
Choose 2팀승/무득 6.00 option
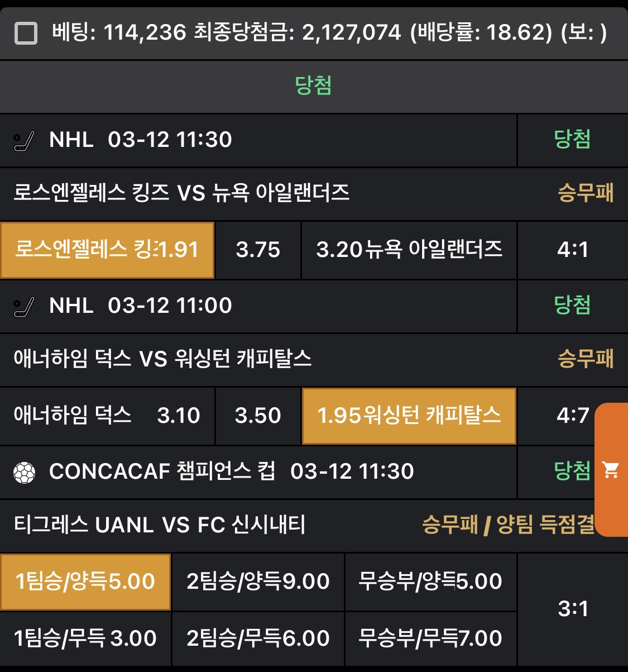pos(258,638)
